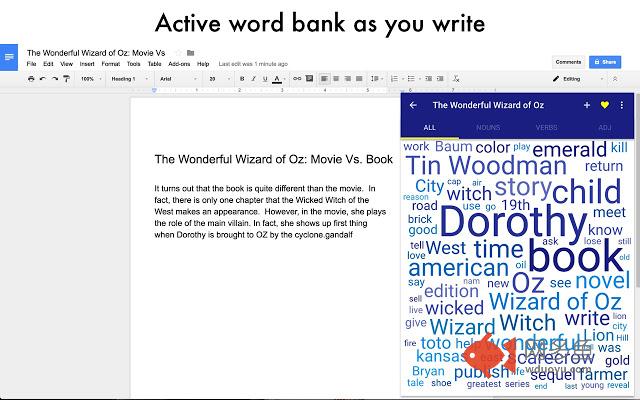640x400 pixels.
Task: Click the document title field
Action: click(x=96, y=53)
